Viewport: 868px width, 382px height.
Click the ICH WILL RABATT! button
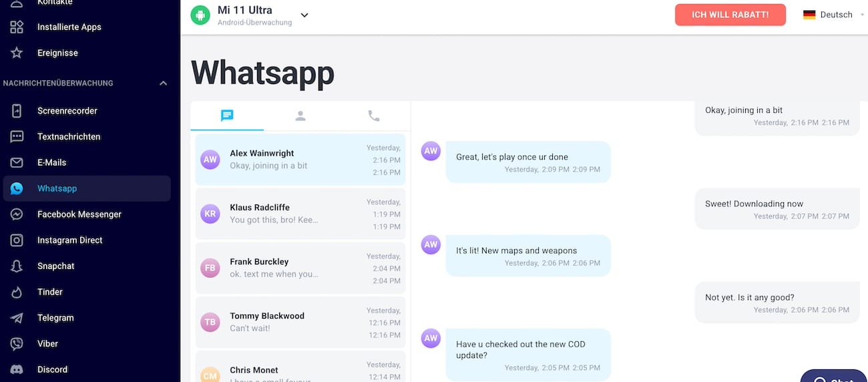(x=730, y=15)
